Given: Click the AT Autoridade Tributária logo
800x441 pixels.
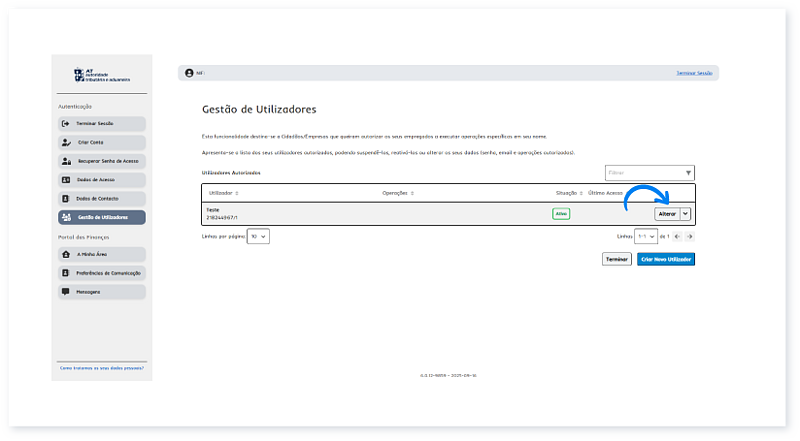Looking at the screenshot, I should (100, 76).
